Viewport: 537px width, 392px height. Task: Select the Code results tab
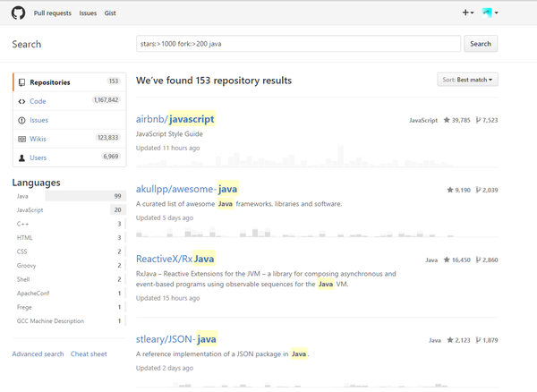click(70, 101)
